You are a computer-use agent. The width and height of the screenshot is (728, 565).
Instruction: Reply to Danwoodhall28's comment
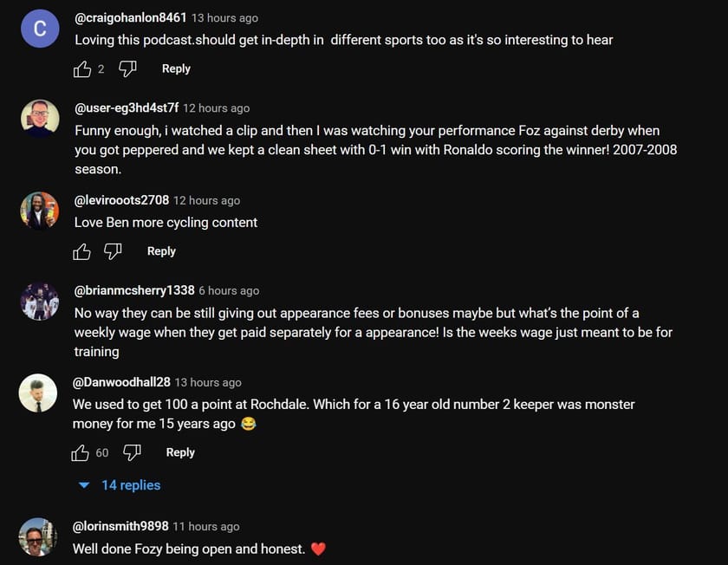(x=180, y=451)
